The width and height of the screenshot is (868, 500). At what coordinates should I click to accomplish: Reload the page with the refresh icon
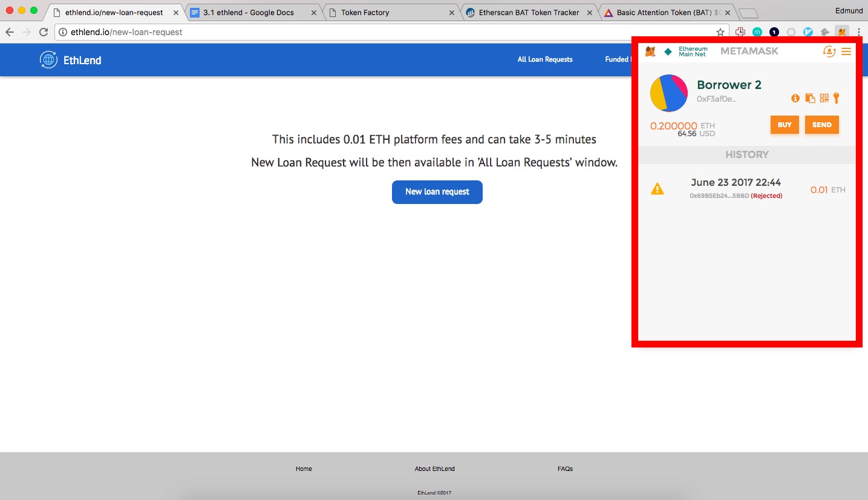(43, 32)
